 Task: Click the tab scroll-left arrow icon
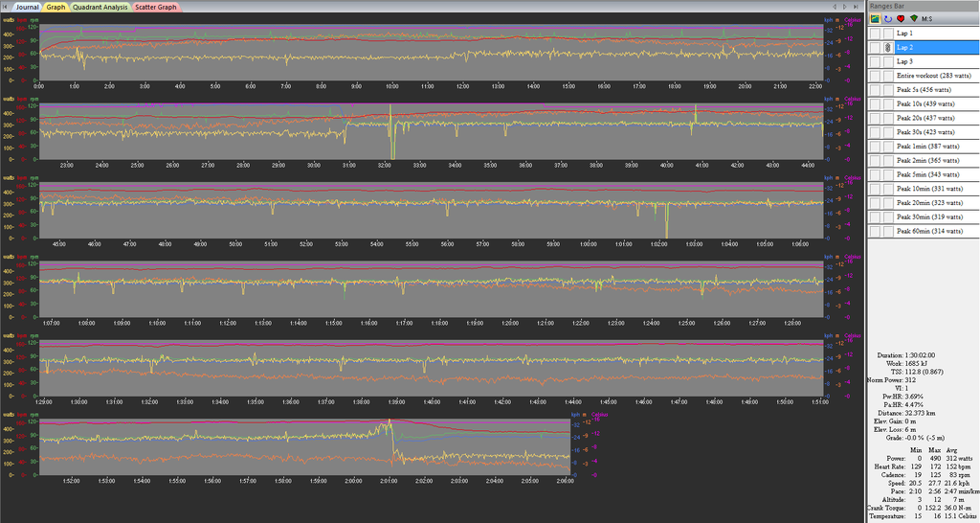(6, 7)
